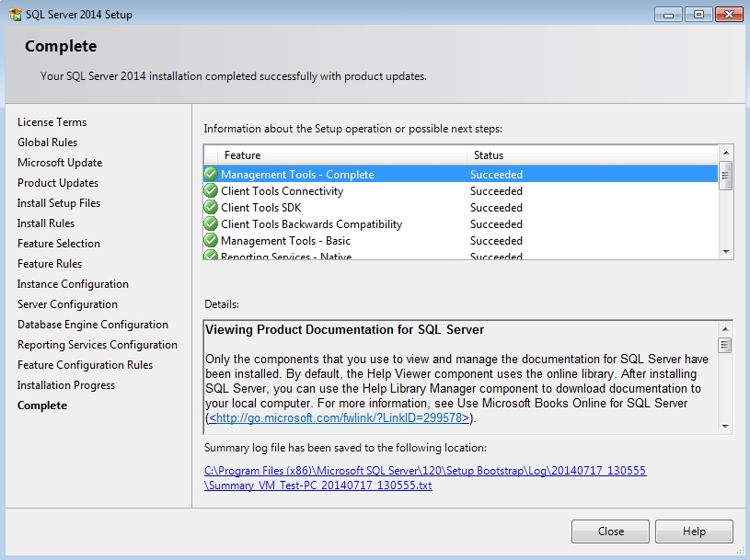Click green check icon beside Management Tools - Complete
This screenshot has height=560, width=750.
click(x=211, y=174)
